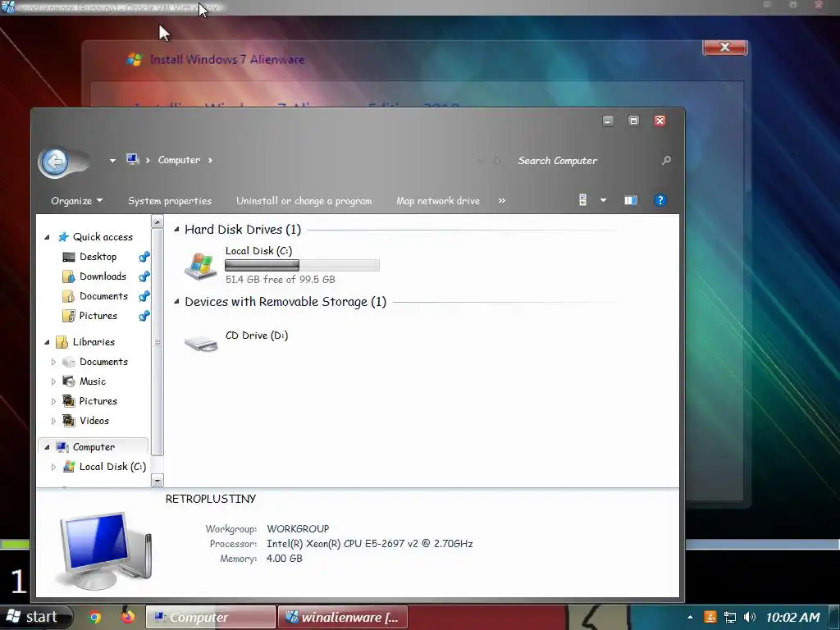The image size is (840, 630).
Task: Open the view options dropdown arrow
Action: pyautogui.click(x=603, y=200)
